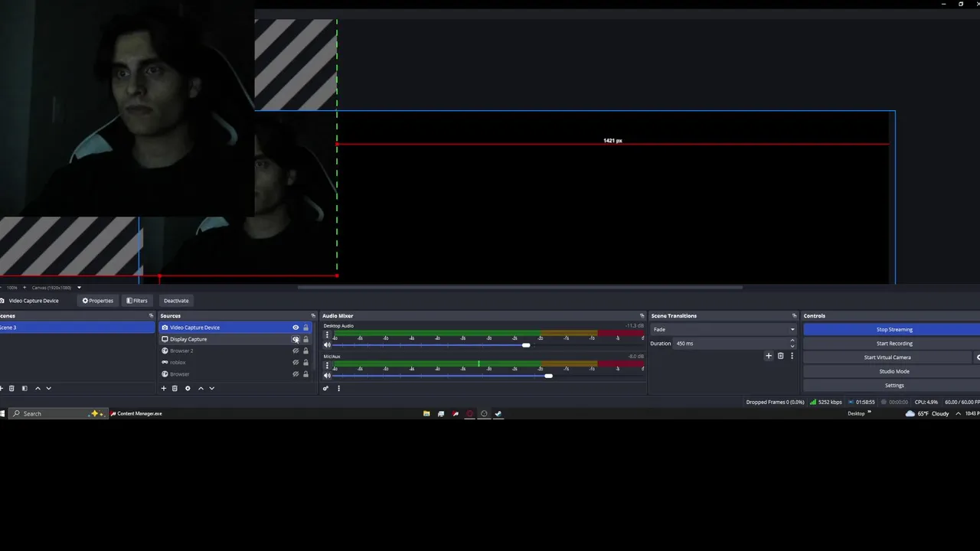Pop out the Audio Mixer dock panel
Screen dimensions: 980x551
click(642, 315)
